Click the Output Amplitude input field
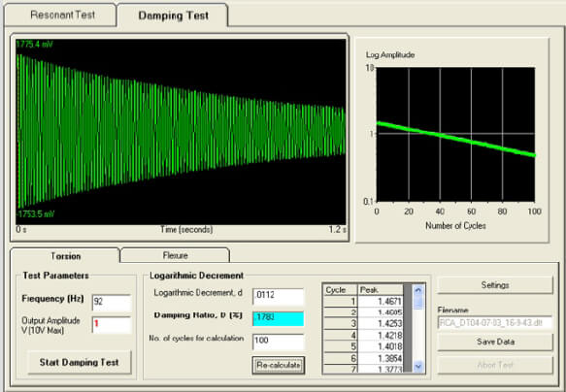Viewport: 566px width, 392px height. tap(112, 324)
